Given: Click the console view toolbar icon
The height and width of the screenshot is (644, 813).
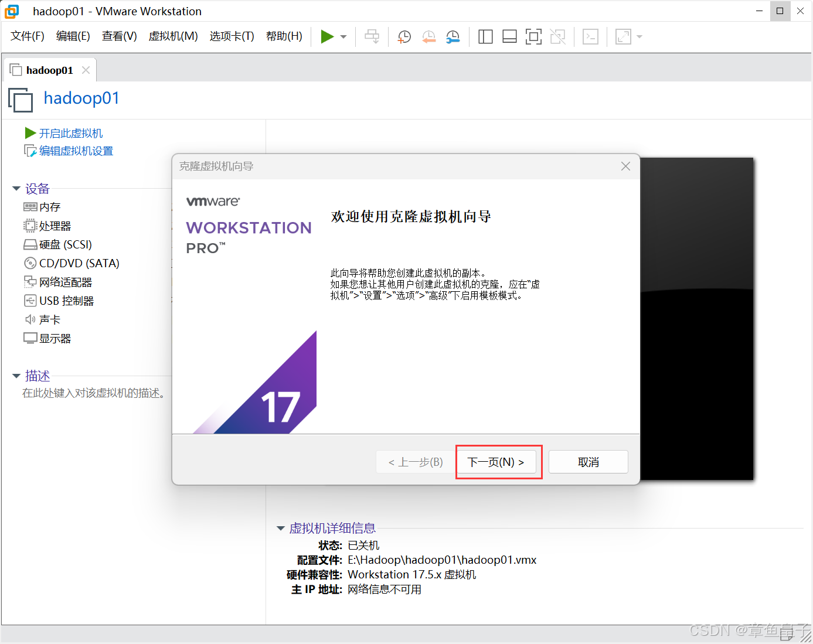Looking at the screenshot, I should (590, 37).
